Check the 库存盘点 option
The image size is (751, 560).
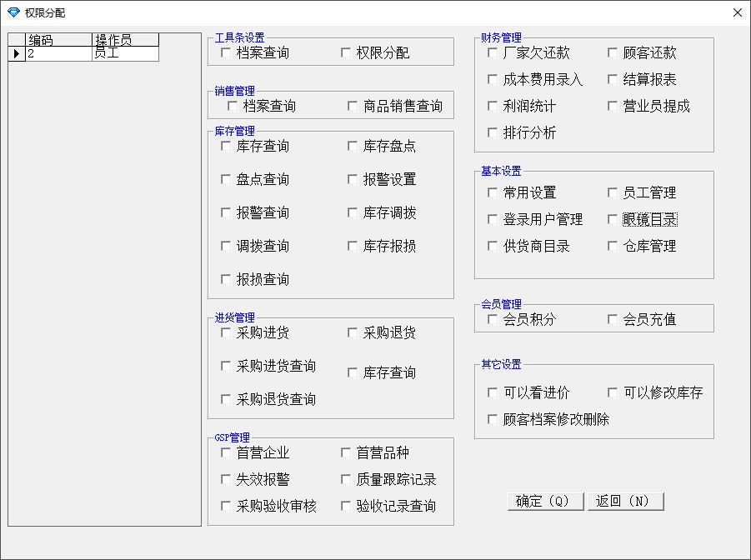353,147
